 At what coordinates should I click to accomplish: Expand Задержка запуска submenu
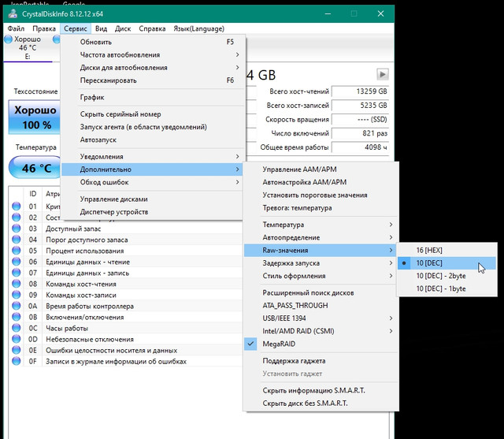coord(321,263)
